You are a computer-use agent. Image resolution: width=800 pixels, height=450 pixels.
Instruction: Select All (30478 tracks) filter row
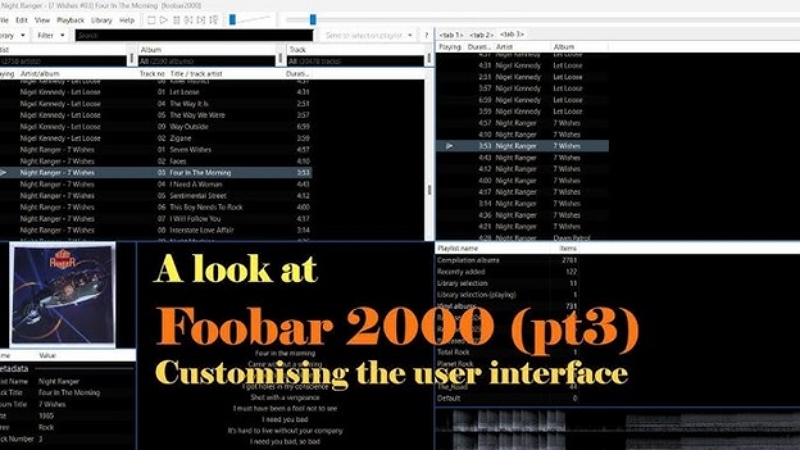click(355, 61)
